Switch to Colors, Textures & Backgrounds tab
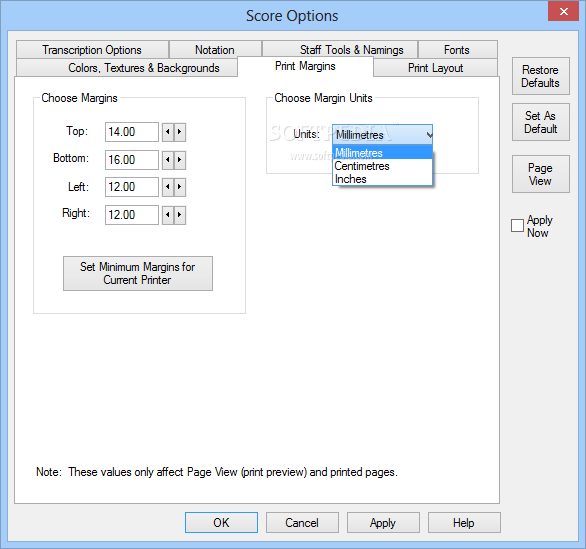The image size is (586, 549). coord(127,68)
